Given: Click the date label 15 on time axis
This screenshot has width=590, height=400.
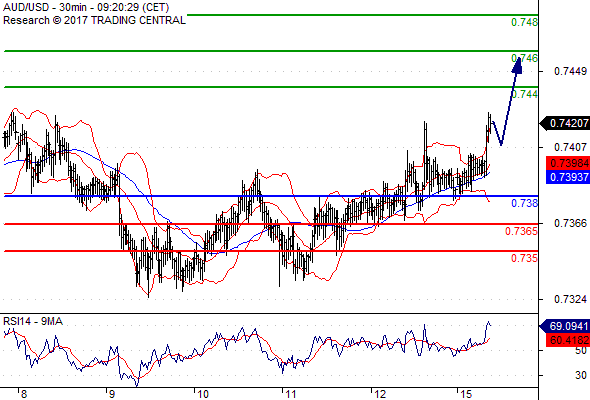Looking at the screenshot, I should click(466, 394).
